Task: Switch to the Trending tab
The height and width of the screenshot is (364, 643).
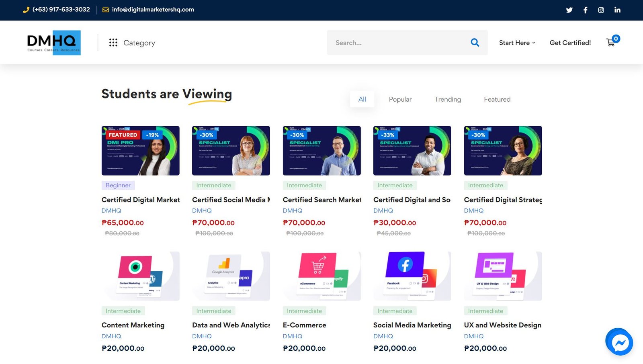Action: (x=447, y=99)
